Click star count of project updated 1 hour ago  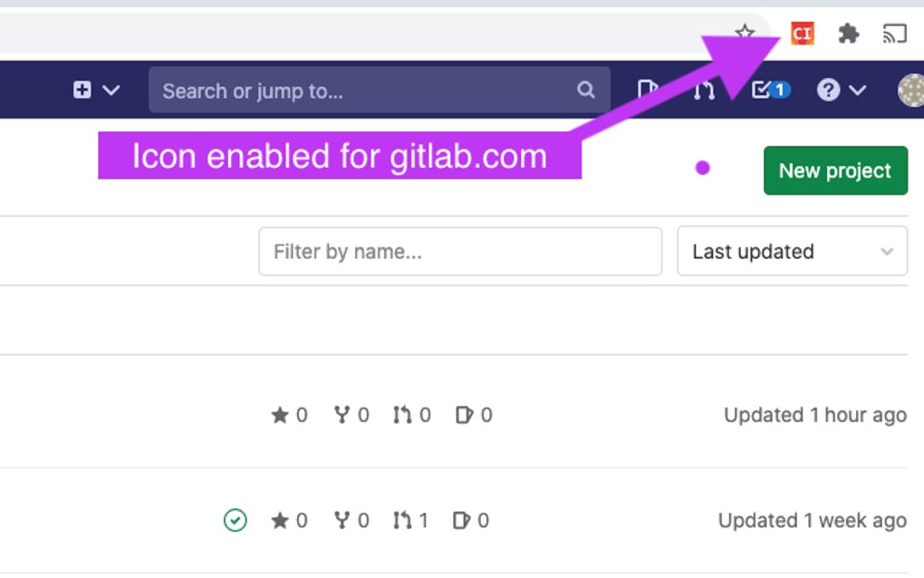coord(290,415)
